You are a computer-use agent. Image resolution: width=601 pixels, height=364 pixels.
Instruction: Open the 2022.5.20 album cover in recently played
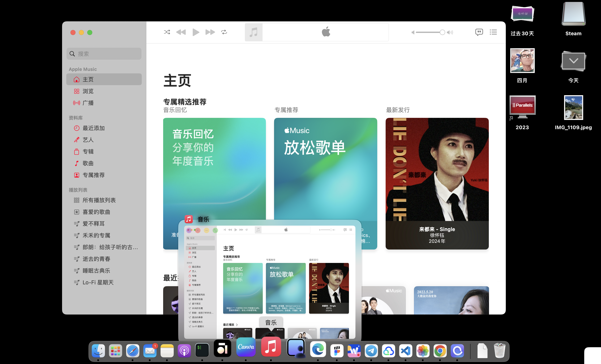[x=451, y=300]
